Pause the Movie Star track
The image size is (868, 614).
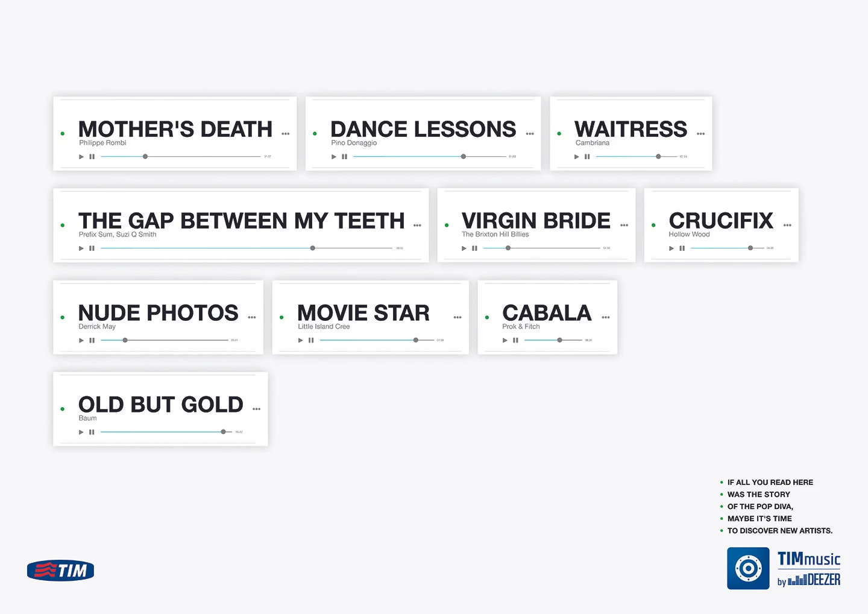tap(311, 341)
